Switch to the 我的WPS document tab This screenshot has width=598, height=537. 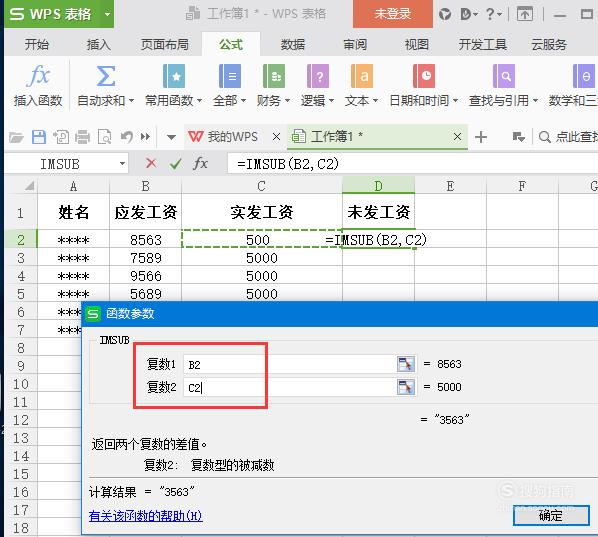tap(224, 137)
